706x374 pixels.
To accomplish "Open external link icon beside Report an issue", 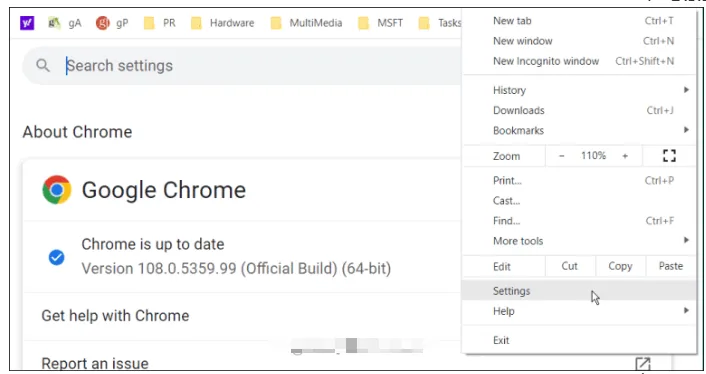I will (x=643, y=364).
